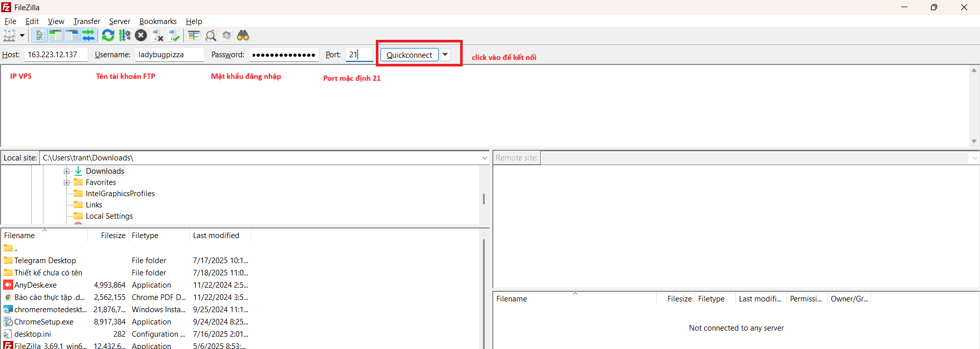Toggle processing of the transfer queue

click(125, 35)
